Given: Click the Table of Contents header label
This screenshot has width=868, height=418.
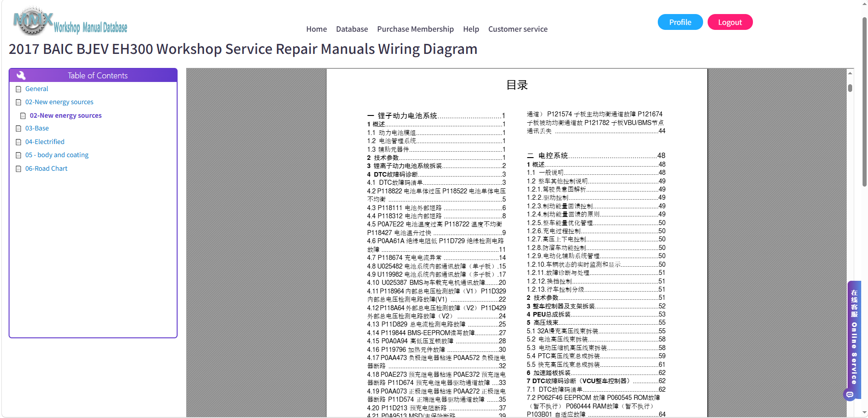Looking at the screenshot, I should tap(97, 76).
